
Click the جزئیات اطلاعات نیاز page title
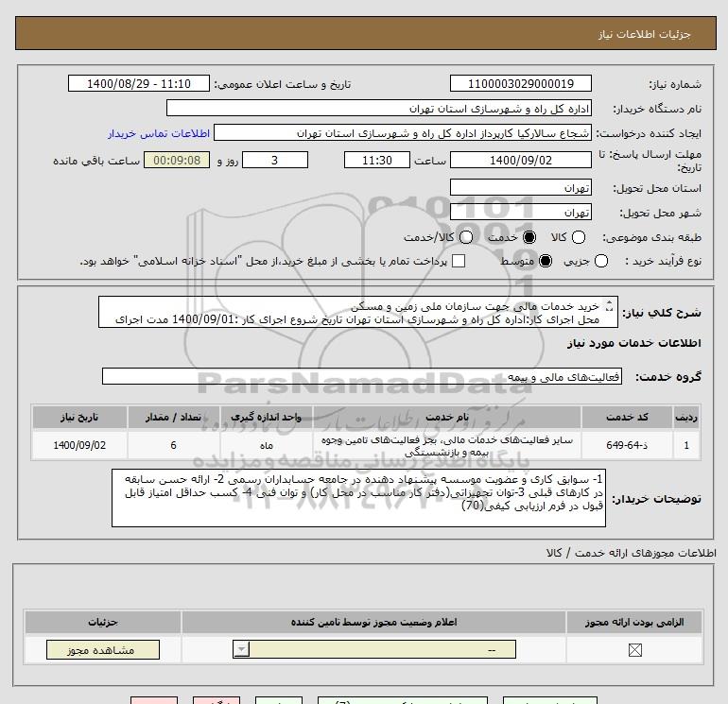(x=645, y=34)
